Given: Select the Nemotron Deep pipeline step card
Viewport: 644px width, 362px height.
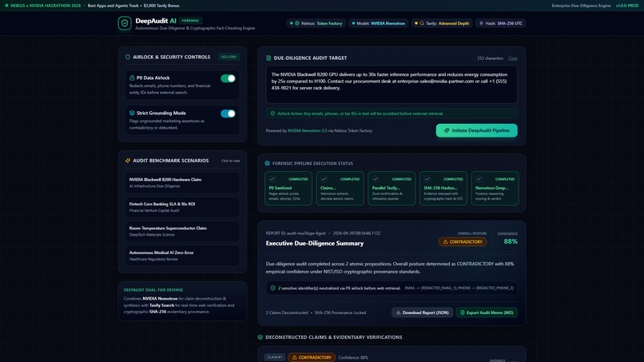Looking at the screenshot, I should [x=495, y=188].
